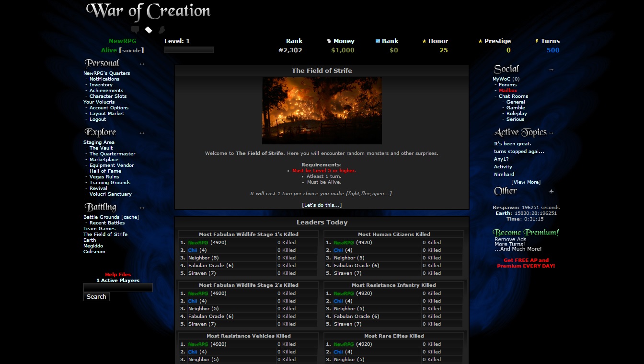This screenshot has width=644, height=364.
Task: Open Character Slots
Action: click(108, 96)
